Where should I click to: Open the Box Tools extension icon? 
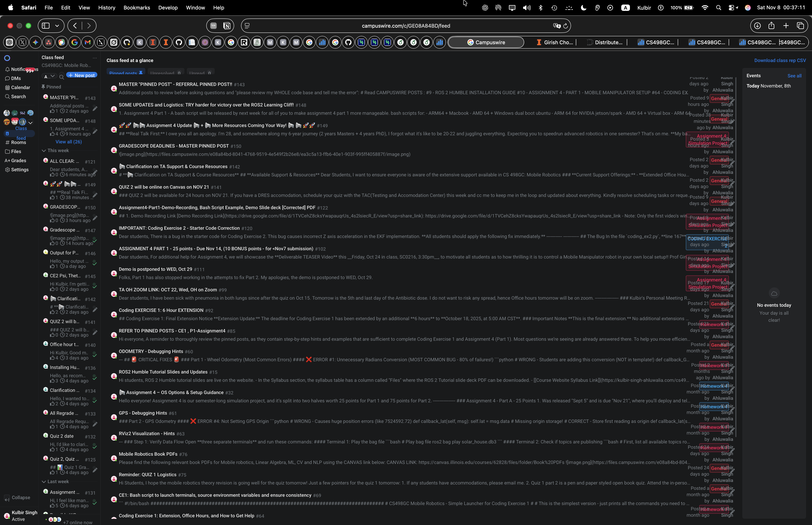tap(213, 25)
